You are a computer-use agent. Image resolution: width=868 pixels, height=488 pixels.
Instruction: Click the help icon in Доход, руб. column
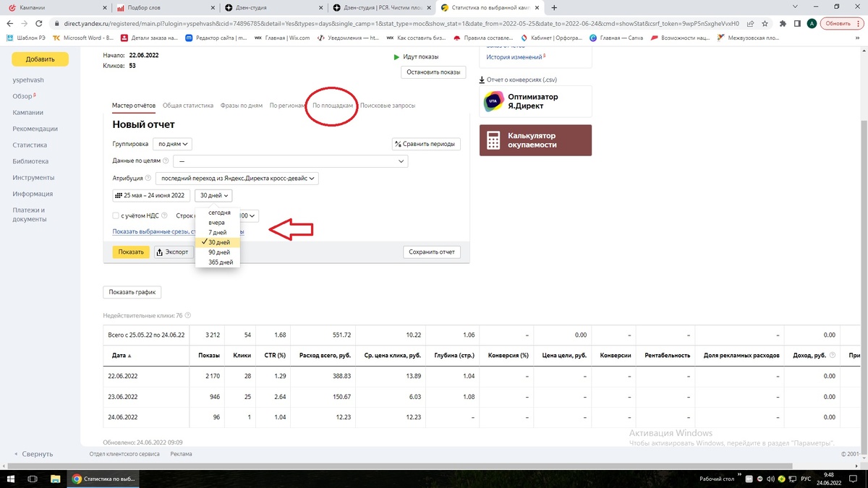(833, 356)
